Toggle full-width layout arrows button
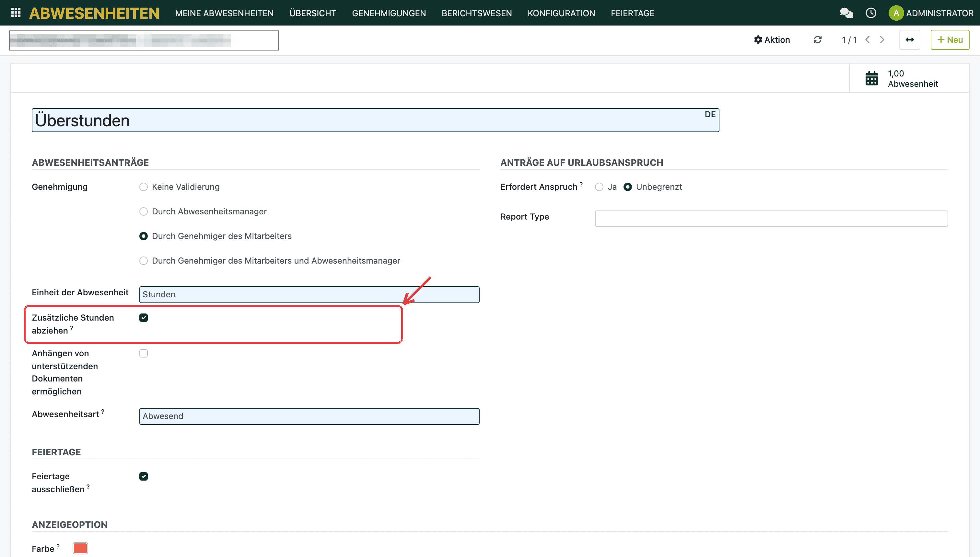 910,40
